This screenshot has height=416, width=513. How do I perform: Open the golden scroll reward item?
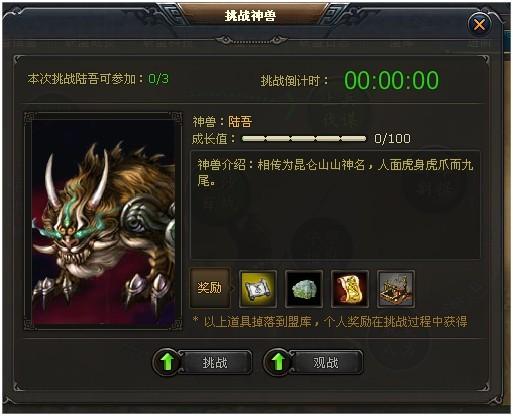pos(350,289)
